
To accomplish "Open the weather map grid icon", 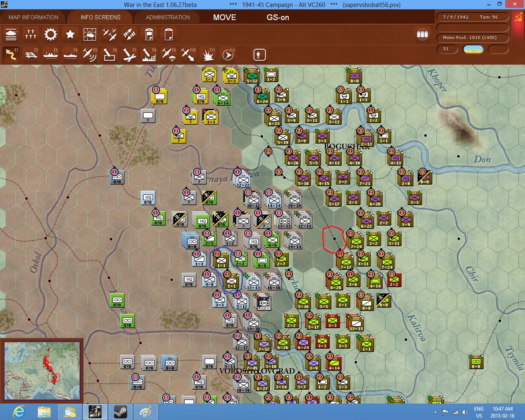I will tap(90, 34).
